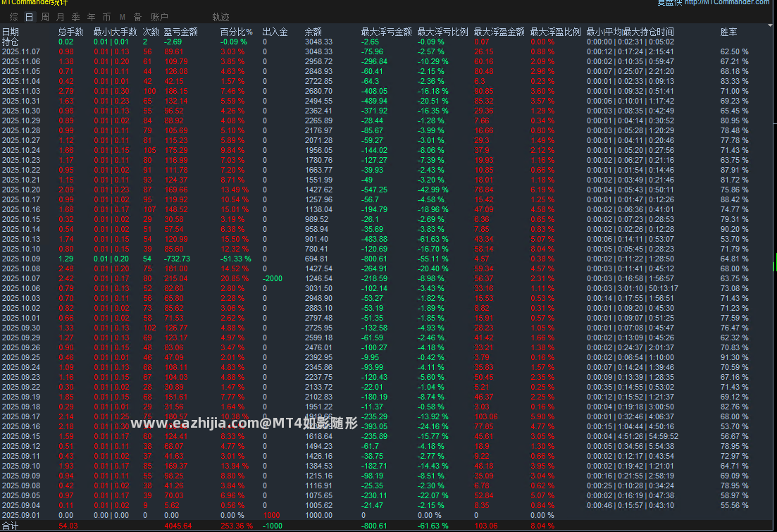This screenshot has width=777, height=532.
Task: Click the 最大浮亏金额 column header
Action: (x=387, y=32)
